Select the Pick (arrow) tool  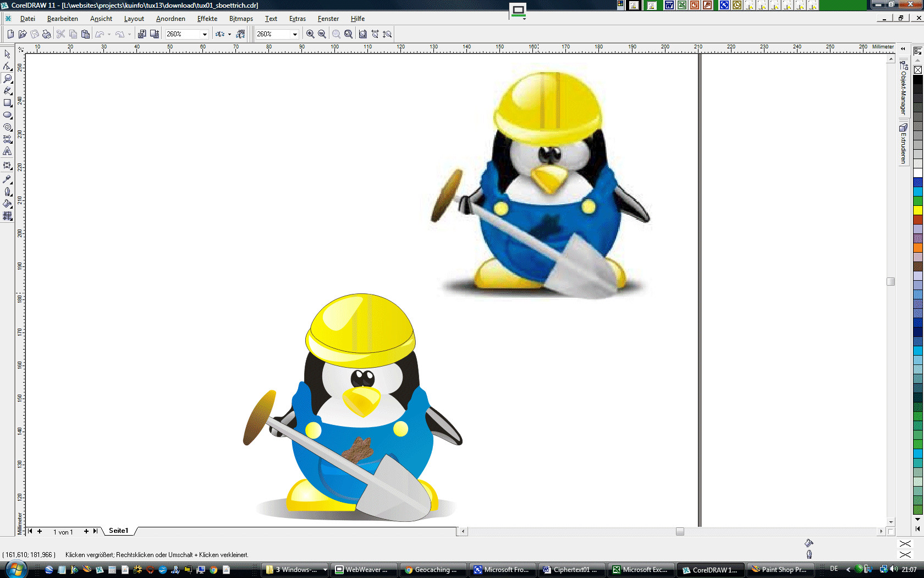7,54
